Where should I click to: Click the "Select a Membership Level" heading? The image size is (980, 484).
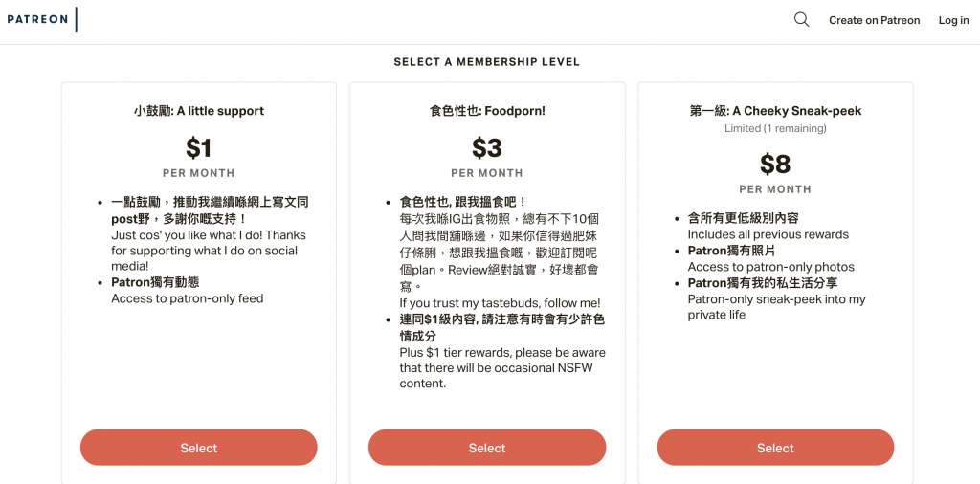[x=486, y=62]
